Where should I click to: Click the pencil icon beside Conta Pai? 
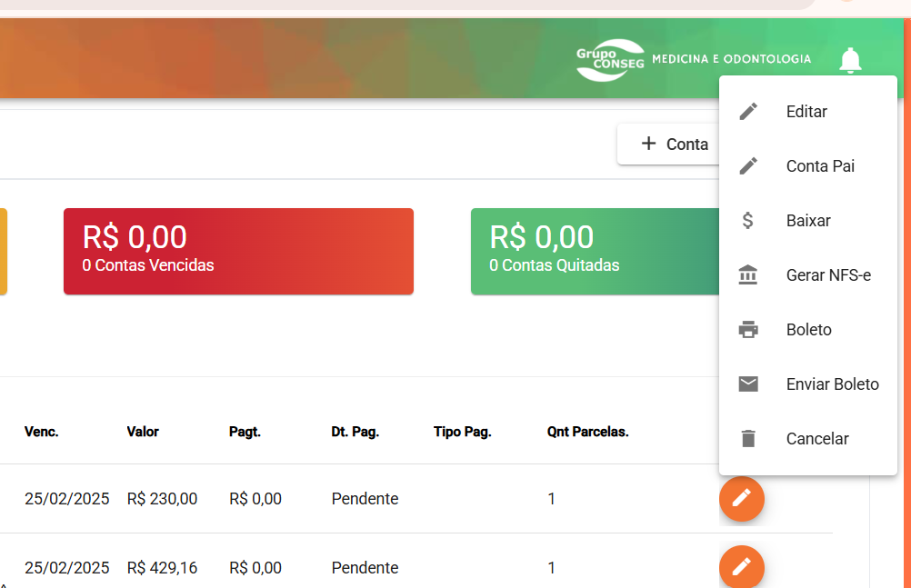coord(748,166)
